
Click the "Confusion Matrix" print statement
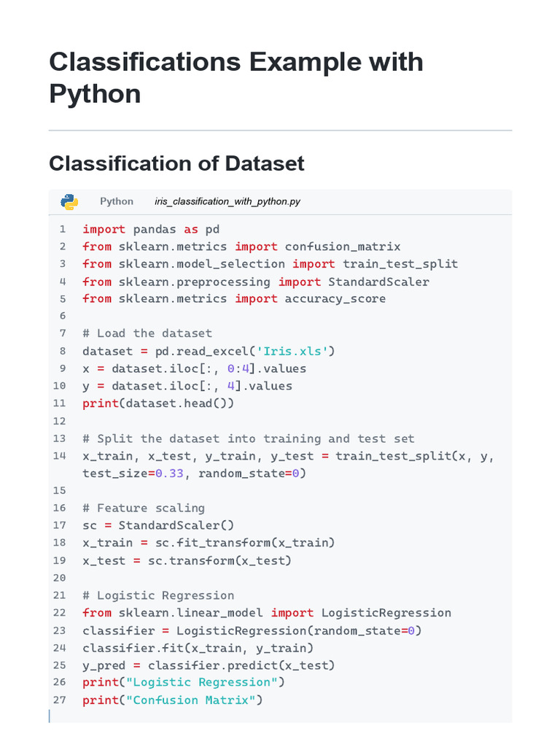tap(172, 700)
